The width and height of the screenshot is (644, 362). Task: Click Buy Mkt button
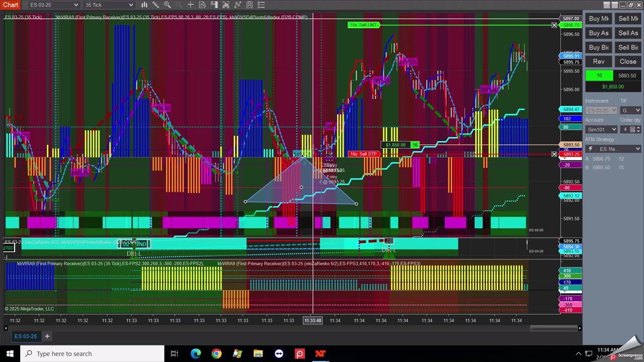click(x=599, y=19)
